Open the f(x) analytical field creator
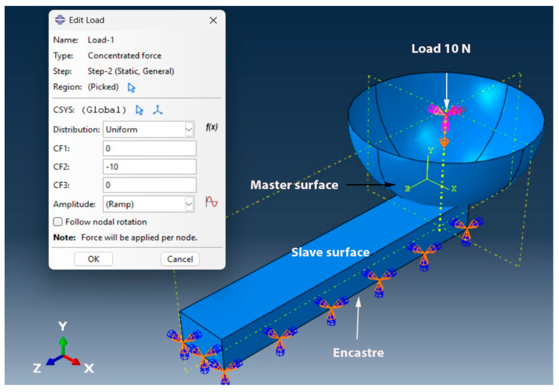 [212, 127]
